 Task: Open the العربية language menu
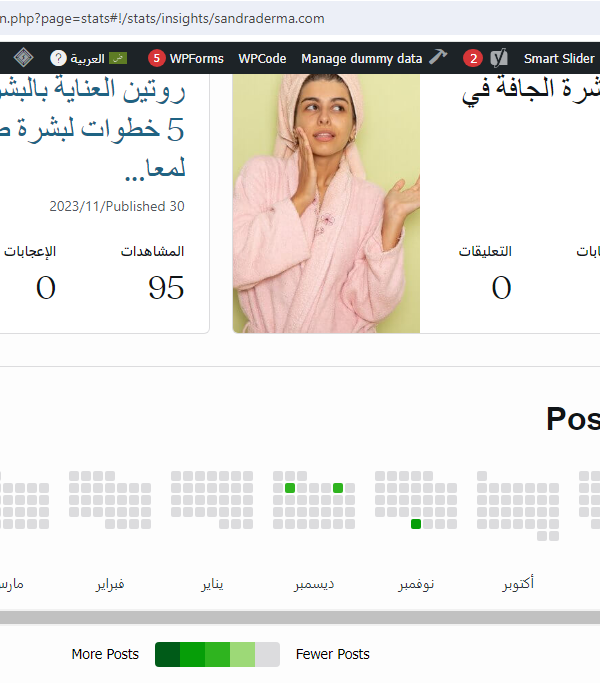[x=88, y=58]
